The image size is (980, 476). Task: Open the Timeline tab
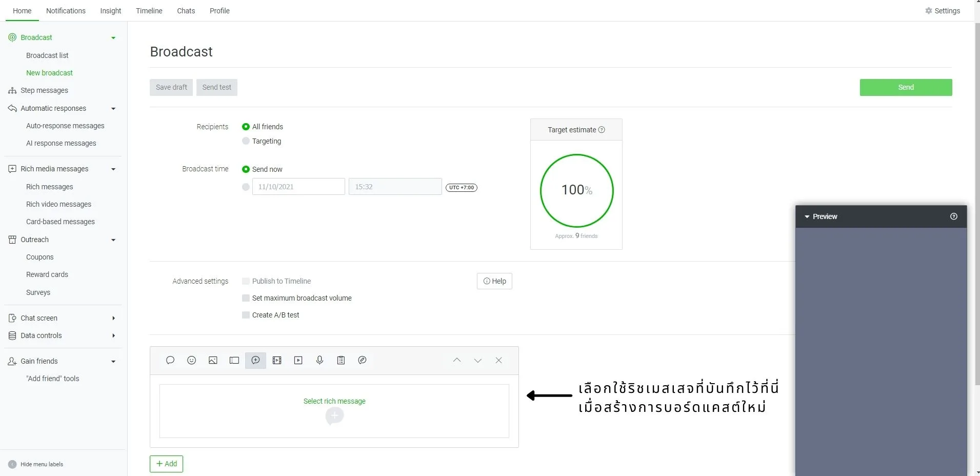point(149,11)
